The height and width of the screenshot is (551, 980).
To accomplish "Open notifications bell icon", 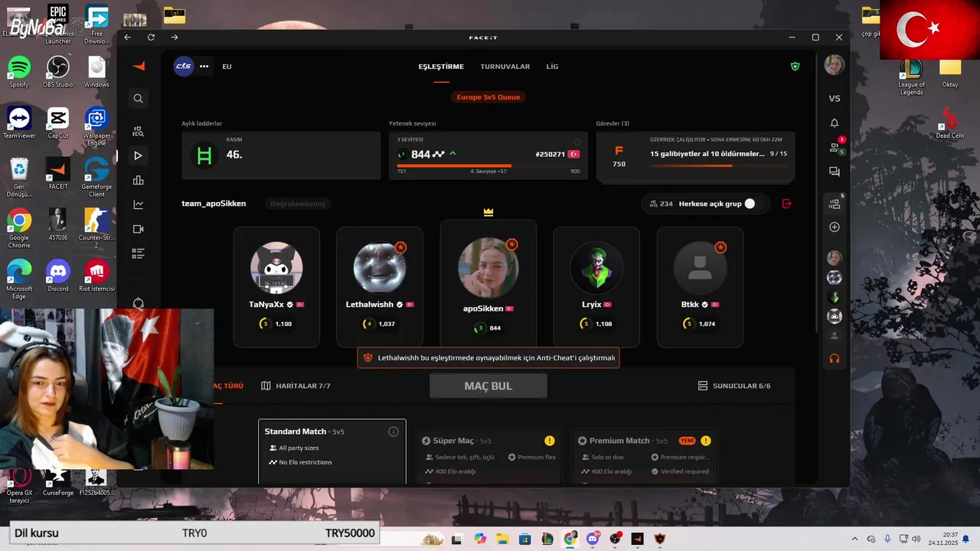I will point(835,123).
